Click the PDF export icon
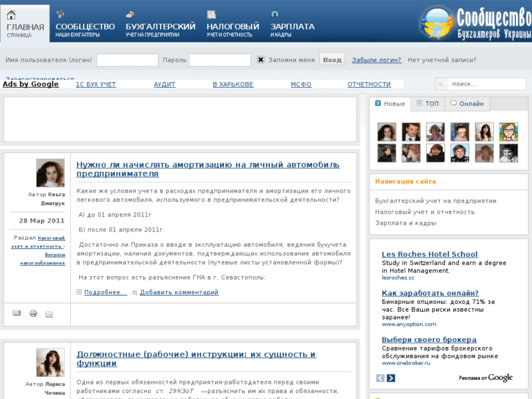Screen dimensions: 532x399 (x=49, y=315)
